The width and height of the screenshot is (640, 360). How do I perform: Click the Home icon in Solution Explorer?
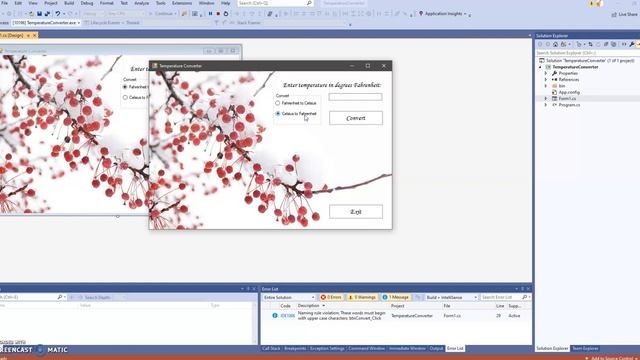coord(556,44)
